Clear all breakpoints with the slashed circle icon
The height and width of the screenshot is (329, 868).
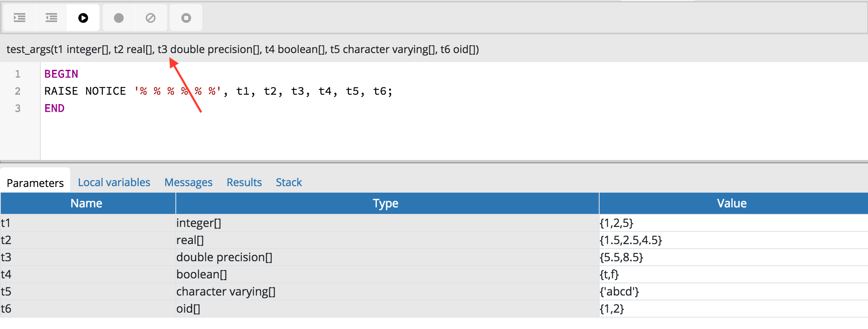[151, 18]
